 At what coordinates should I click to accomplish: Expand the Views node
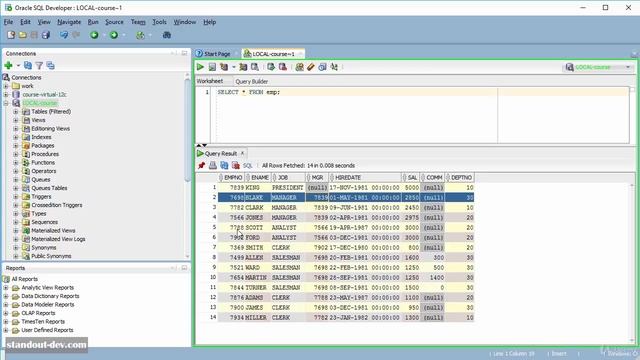(16, 120)
